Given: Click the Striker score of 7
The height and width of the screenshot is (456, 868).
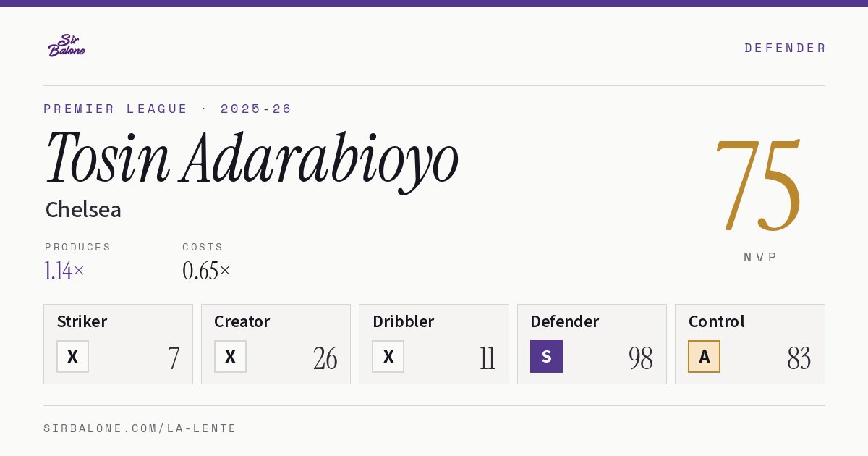Looking at the screenshot, I should [174, 358].
